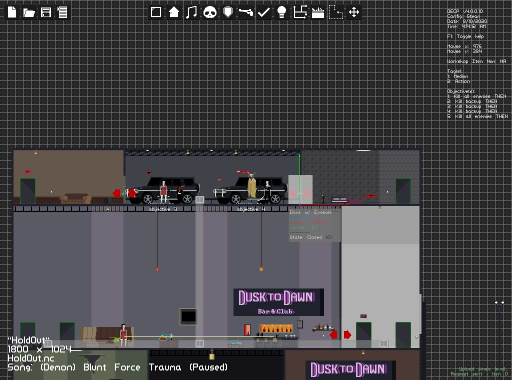Select the square room tool in toolbar
Image resolution: width=512 pixels, height=380 pixels.
click(x=156, y=12)
